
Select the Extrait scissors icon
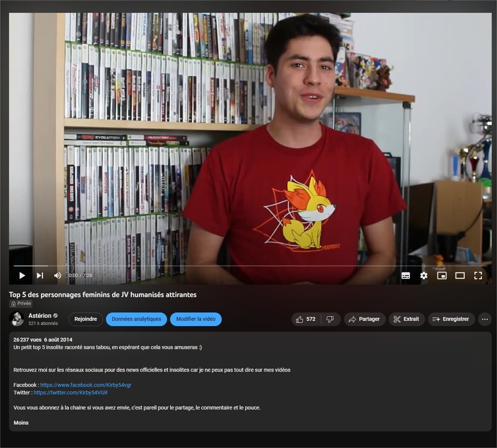pyautogui.click(x=397, y=319)
